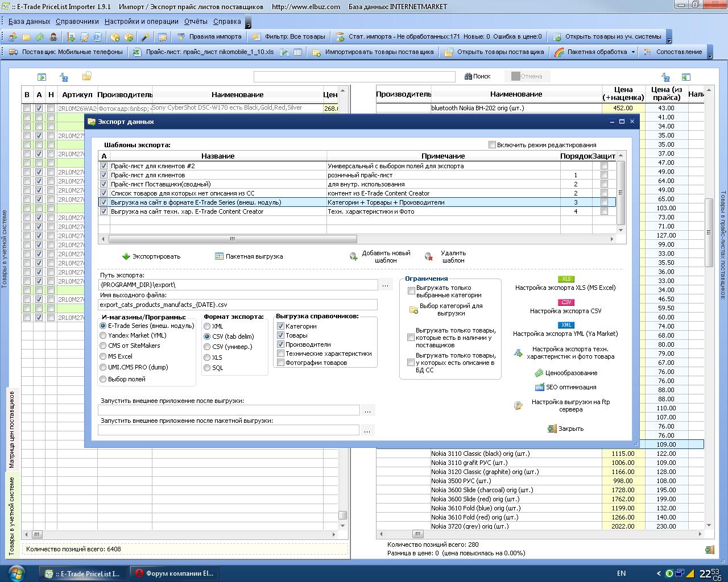Select SQL export format radio
Screen dimensions: 728x582
[207, 368]
